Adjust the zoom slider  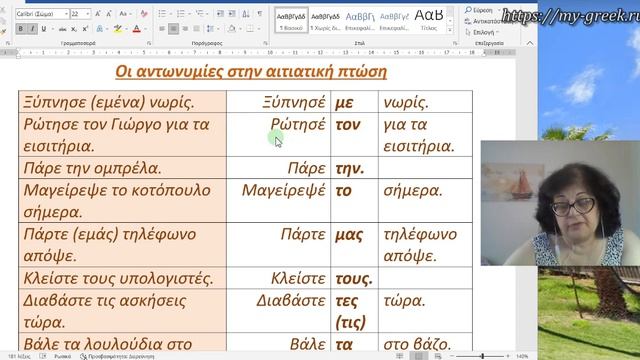point(482,356)
